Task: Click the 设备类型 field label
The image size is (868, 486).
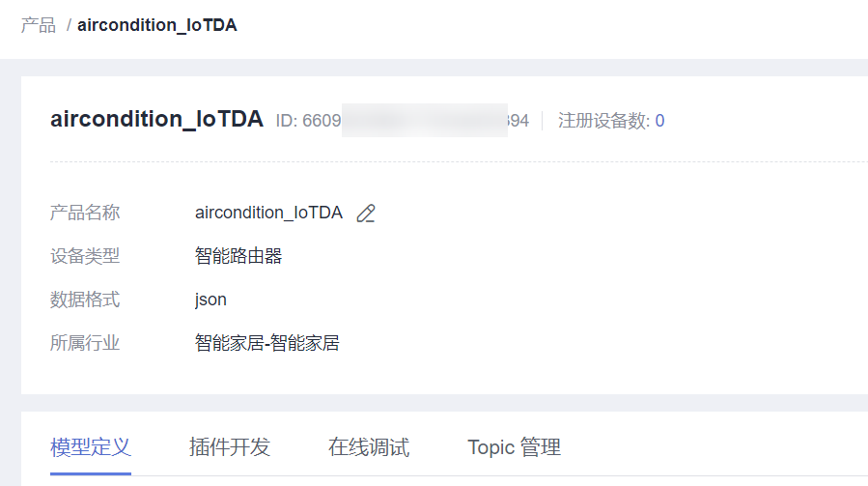Action: click(85, 256)
